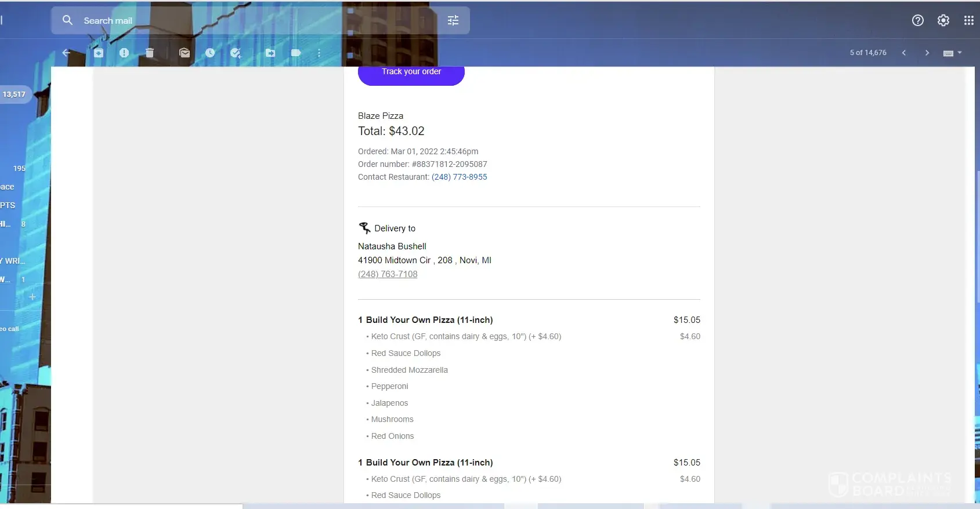This screenshot has height=509, width=980.
Task: Go to the newer email arrow
Action: click(904, 53)
